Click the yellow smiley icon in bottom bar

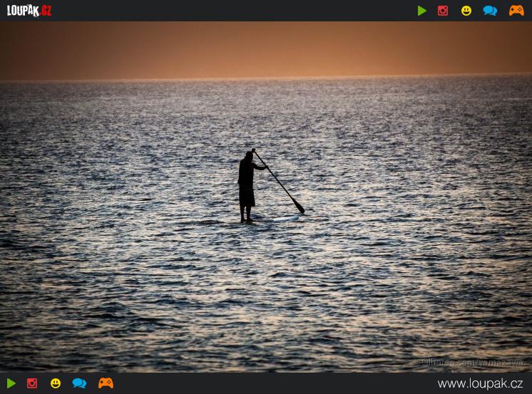(x=56, y=383)
